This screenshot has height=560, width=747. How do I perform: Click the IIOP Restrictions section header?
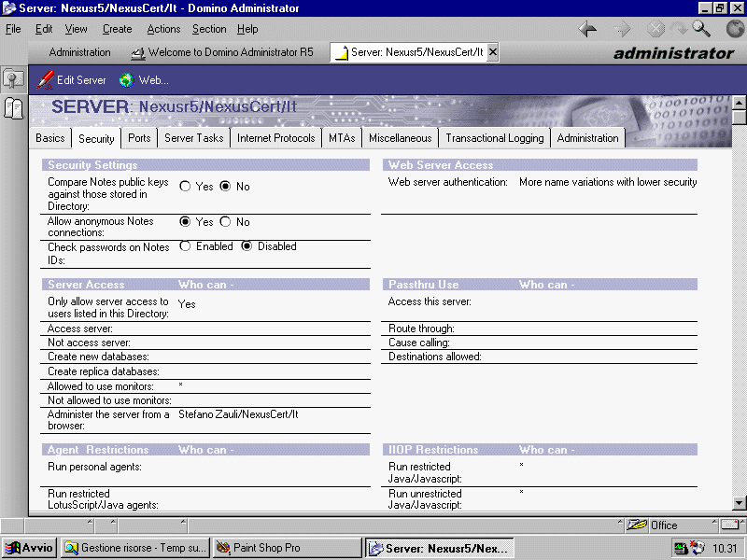540,450
